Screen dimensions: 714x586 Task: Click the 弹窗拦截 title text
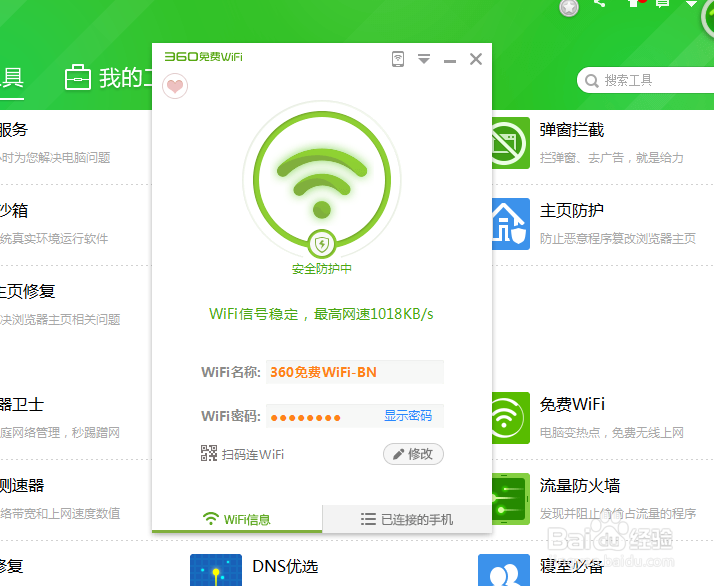572,130
